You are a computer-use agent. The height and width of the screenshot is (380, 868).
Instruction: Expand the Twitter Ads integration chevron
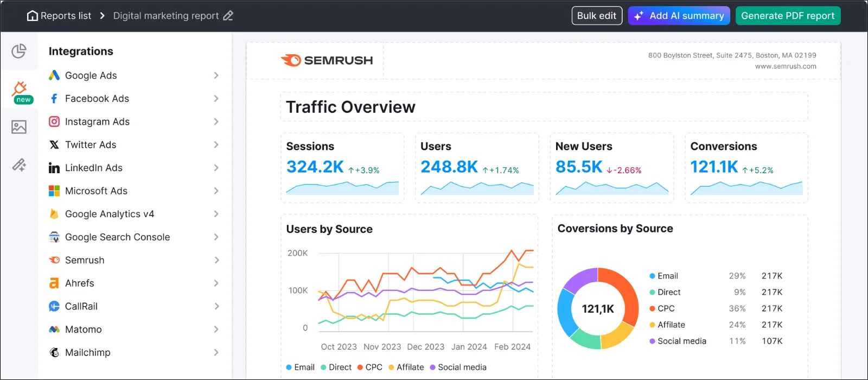tap(216, 144)
